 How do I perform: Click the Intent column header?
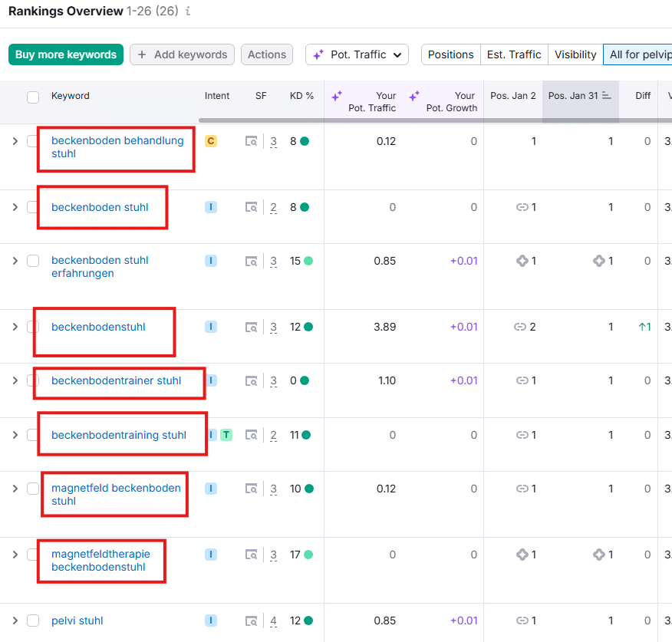[x=217, y=96]
